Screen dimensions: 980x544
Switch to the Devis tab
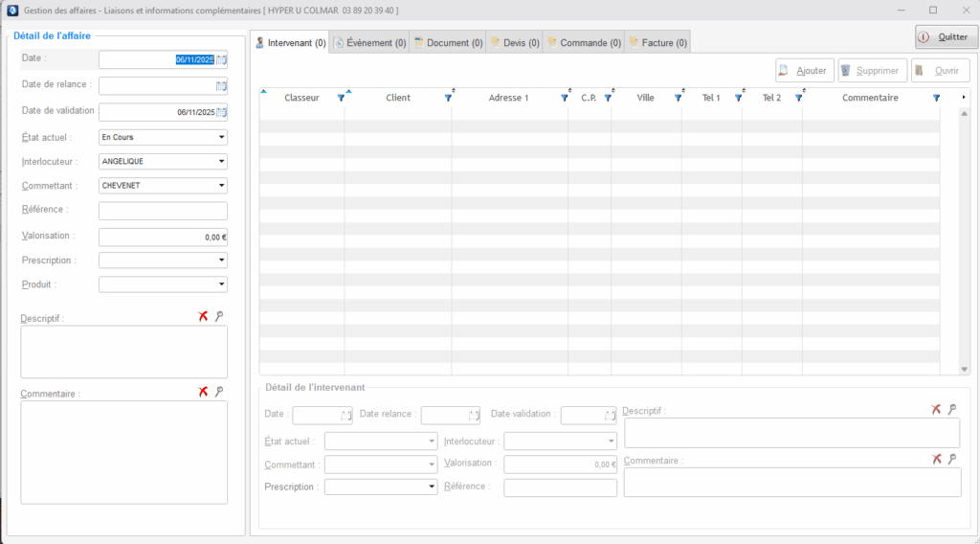(515, 42)
